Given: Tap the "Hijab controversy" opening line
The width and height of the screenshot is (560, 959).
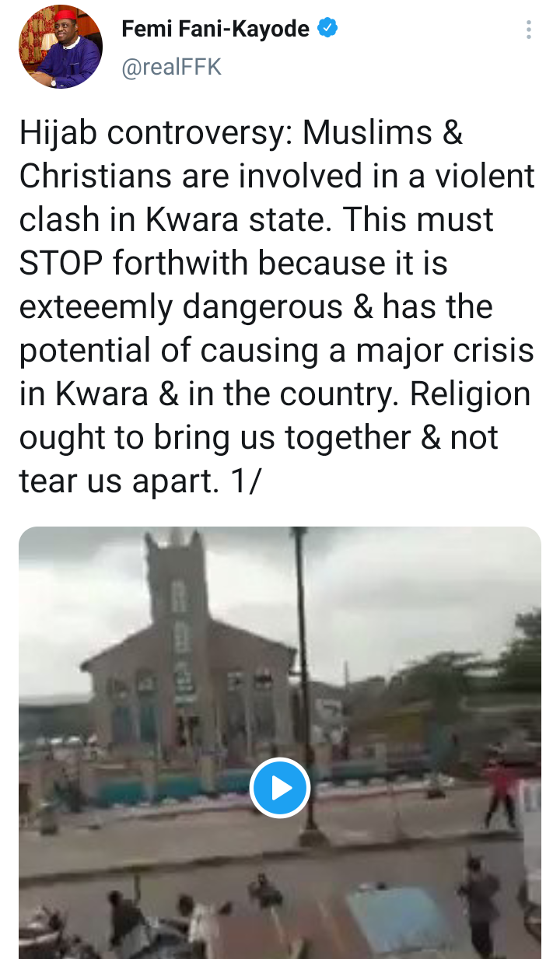Looking at the screenshot, I should 156,134.
